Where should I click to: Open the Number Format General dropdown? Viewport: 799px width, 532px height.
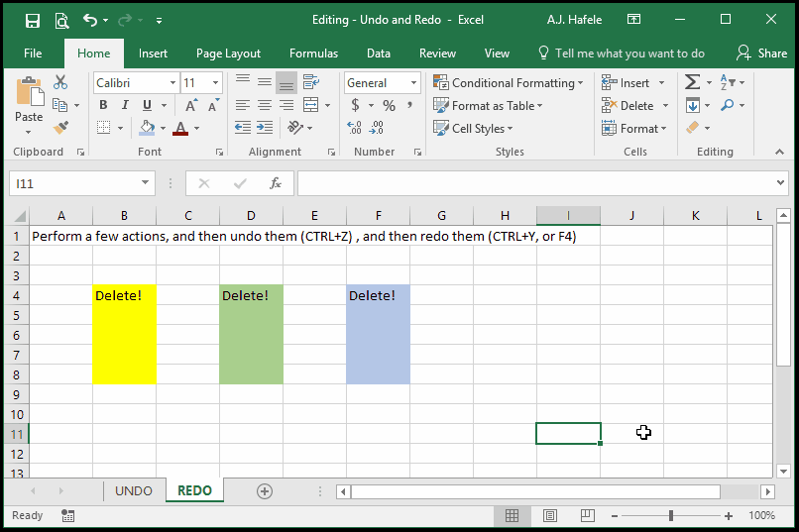[413, 82]
